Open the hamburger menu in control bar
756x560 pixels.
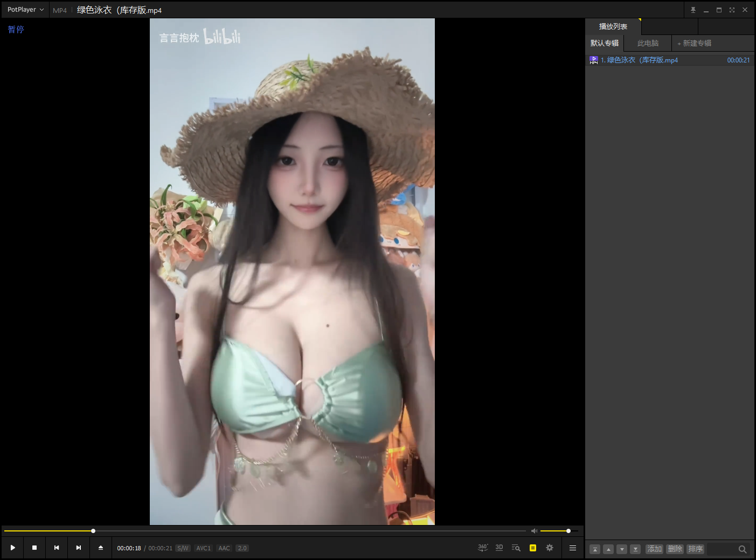(x=573, y=548)
